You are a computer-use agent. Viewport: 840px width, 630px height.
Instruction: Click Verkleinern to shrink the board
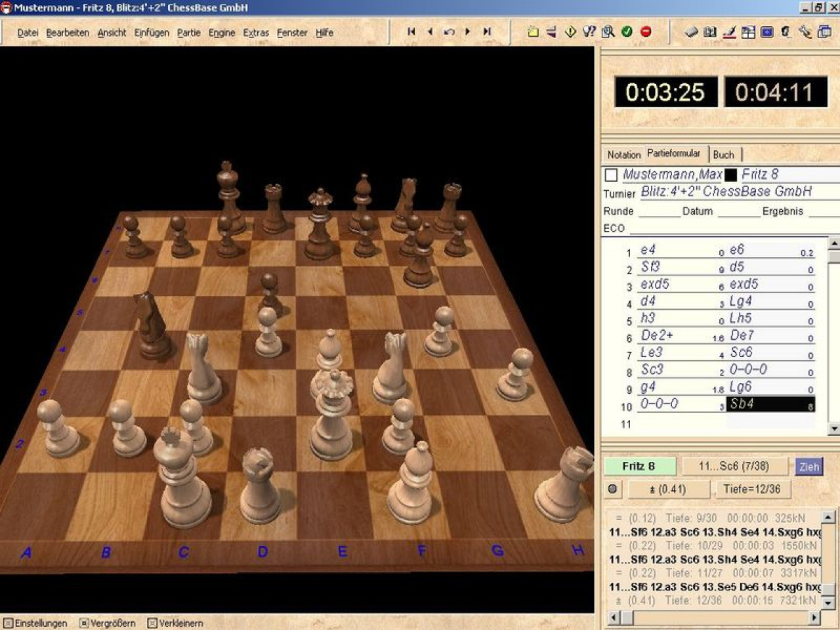pyautogui.click(x=175, y=623)
